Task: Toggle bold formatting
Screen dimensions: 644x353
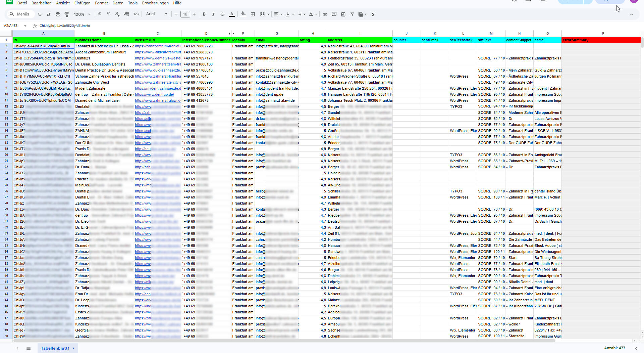Action: pyautogui.click(x=204, y=14)
